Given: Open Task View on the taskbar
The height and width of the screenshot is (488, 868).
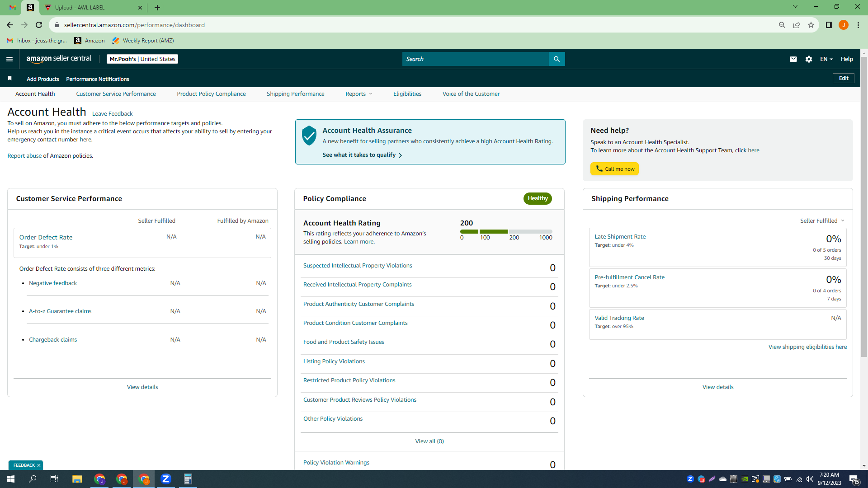Looking at the screenshot, I should tap(54, 479).
